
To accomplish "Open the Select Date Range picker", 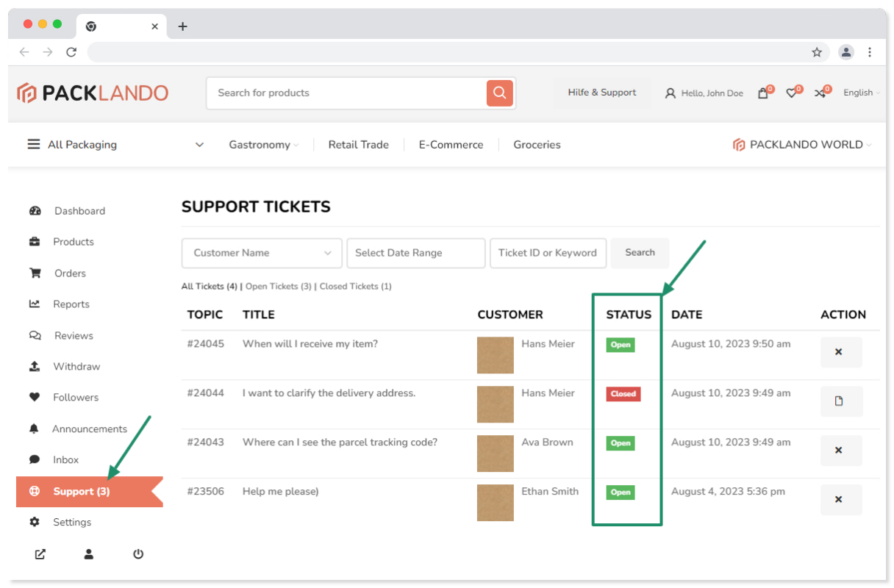I will pos(416,253).
